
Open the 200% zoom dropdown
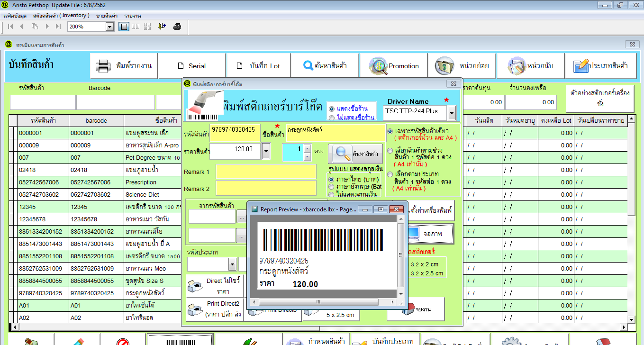pos(109,27)
